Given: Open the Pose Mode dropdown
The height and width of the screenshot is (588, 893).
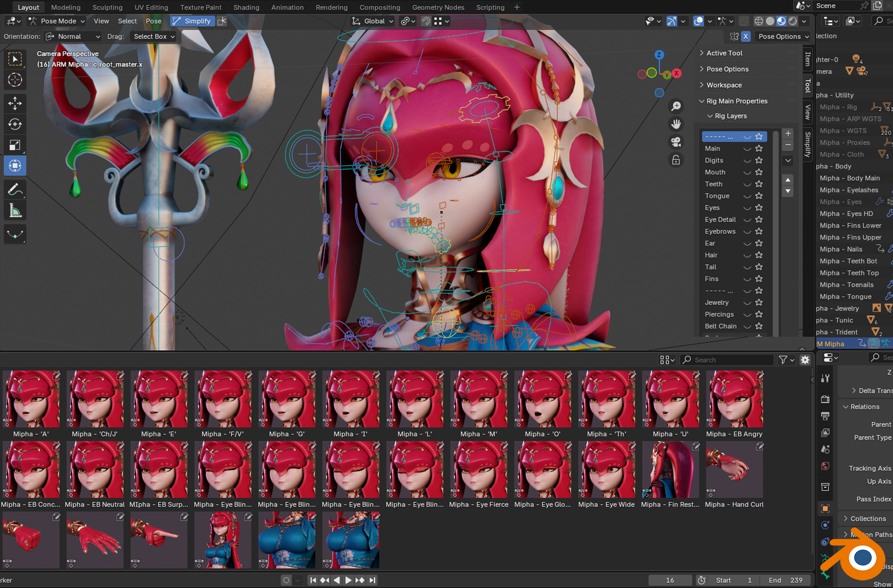Looking at the screenshot, I should [56, 21].
